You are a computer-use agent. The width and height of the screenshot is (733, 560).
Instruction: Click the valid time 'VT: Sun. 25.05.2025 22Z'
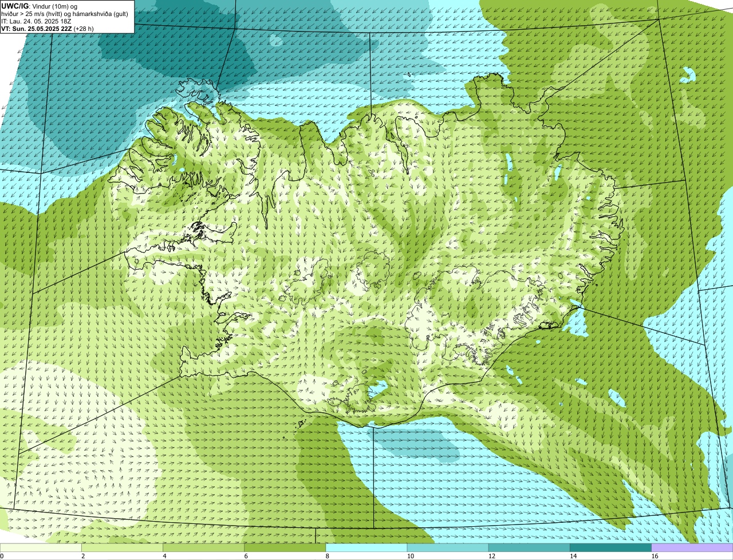[36, 28]
